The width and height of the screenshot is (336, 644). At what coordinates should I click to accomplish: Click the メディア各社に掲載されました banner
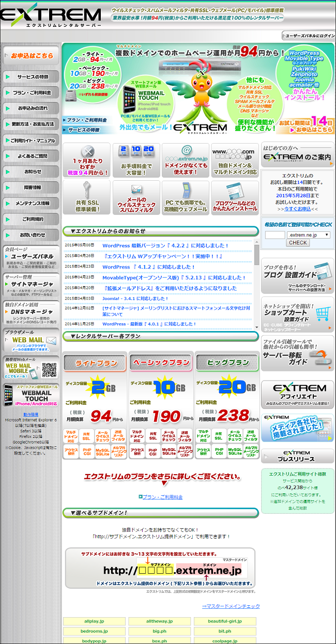click(x=298, y=428)
